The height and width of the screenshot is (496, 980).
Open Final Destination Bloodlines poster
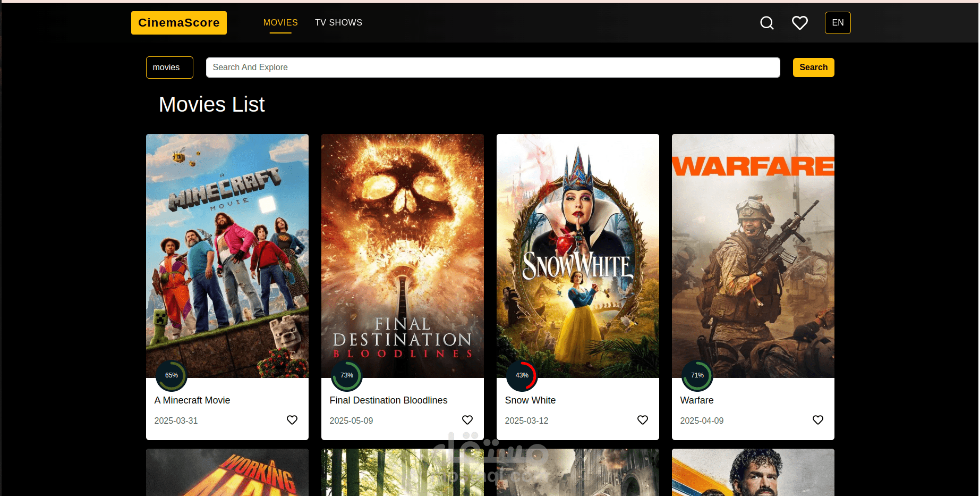pyautogui.click(x=403, y=256)
